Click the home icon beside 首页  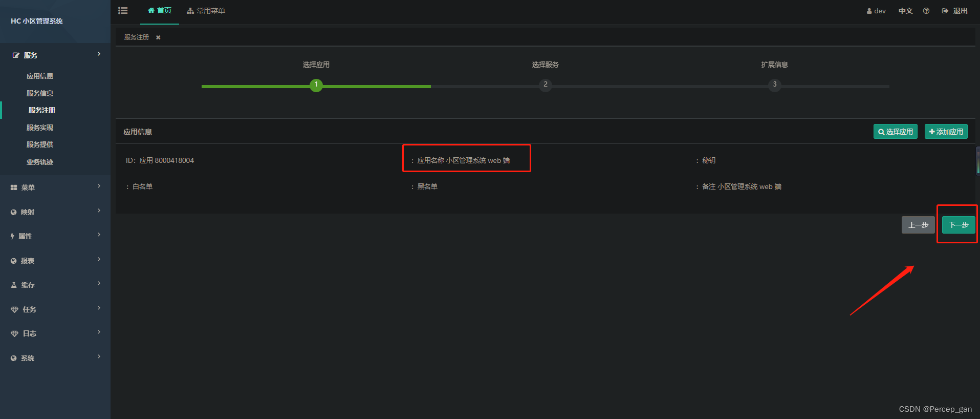tap(151, 10)
